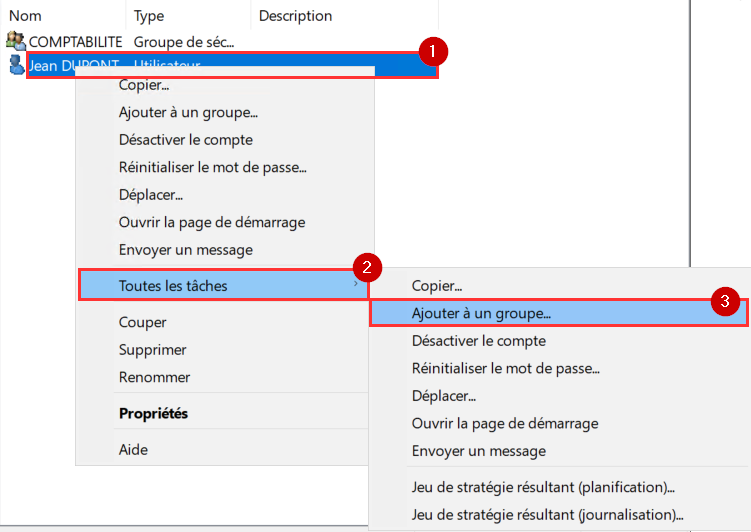Viewport: 751px width, 532px height.
Task: Select Jeu de stratégie résultant (journalisation)
Action: 547,515
